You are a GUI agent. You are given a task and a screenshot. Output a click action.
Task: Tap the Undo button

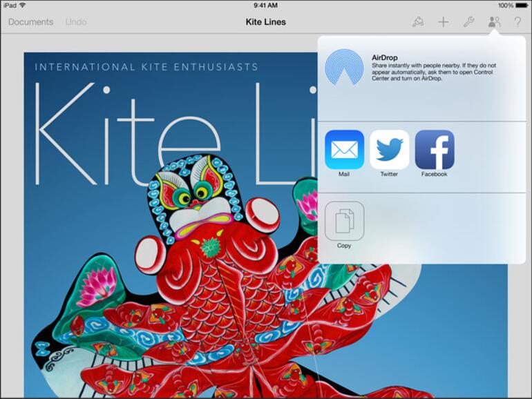[x=76, y=22]
